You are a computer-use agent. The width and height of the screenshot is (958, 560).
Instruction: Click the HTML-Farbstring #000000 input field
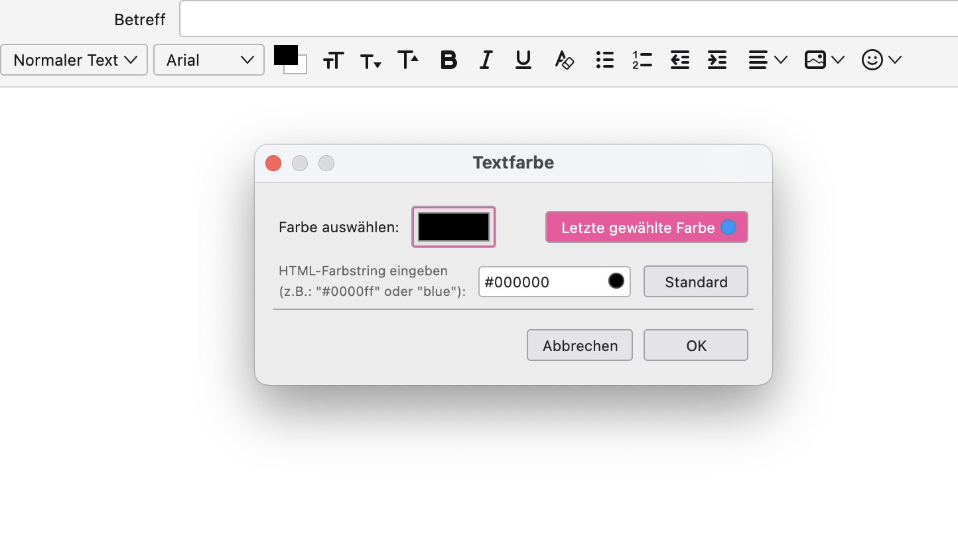click(555, 281)
